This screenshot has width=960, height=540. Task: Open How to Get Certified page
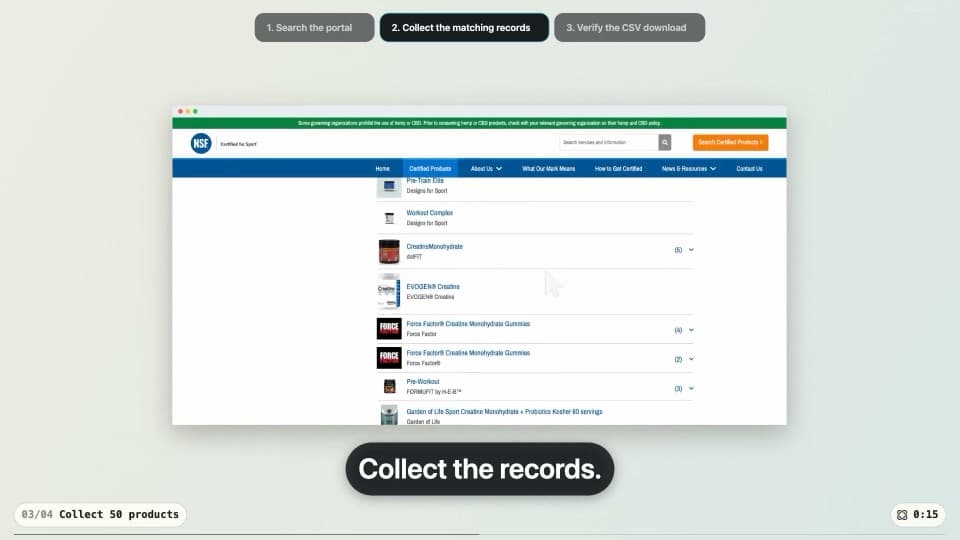click(x=618, y=168)
